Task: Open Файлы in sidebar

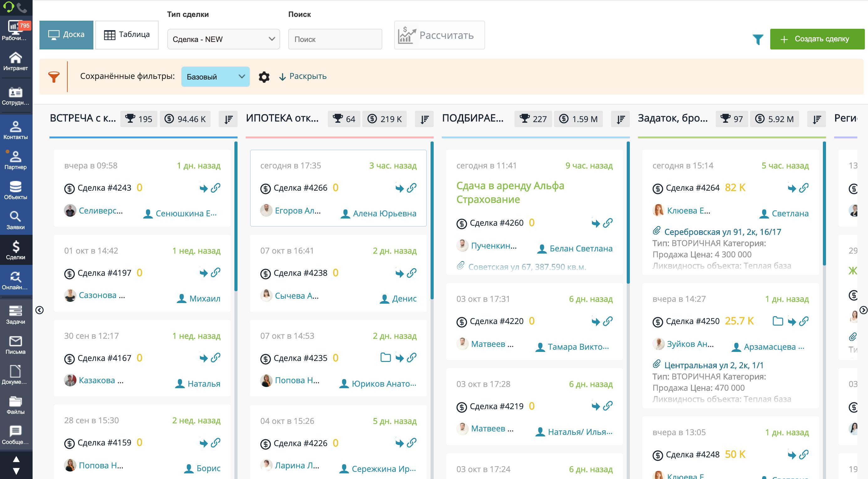Action: pyautogui.click(x=15, y=405)
